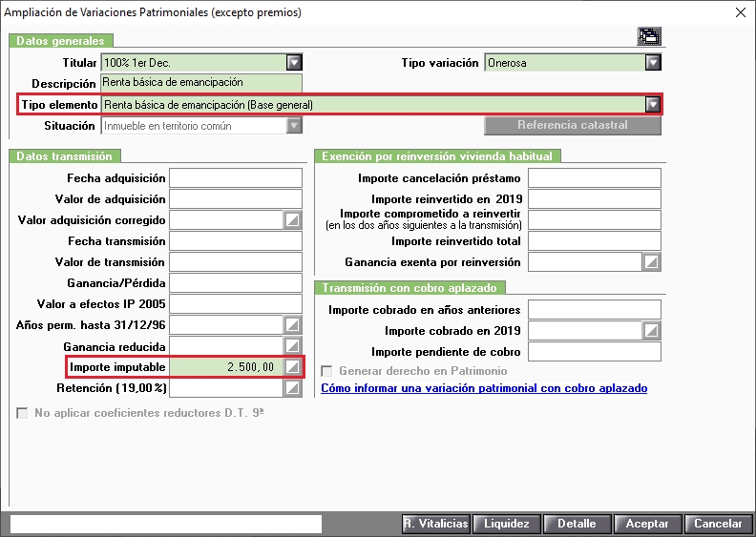Click the Valor de transmisión field
The width and height of the screenshot is (756, 537).
coord(236,262)
